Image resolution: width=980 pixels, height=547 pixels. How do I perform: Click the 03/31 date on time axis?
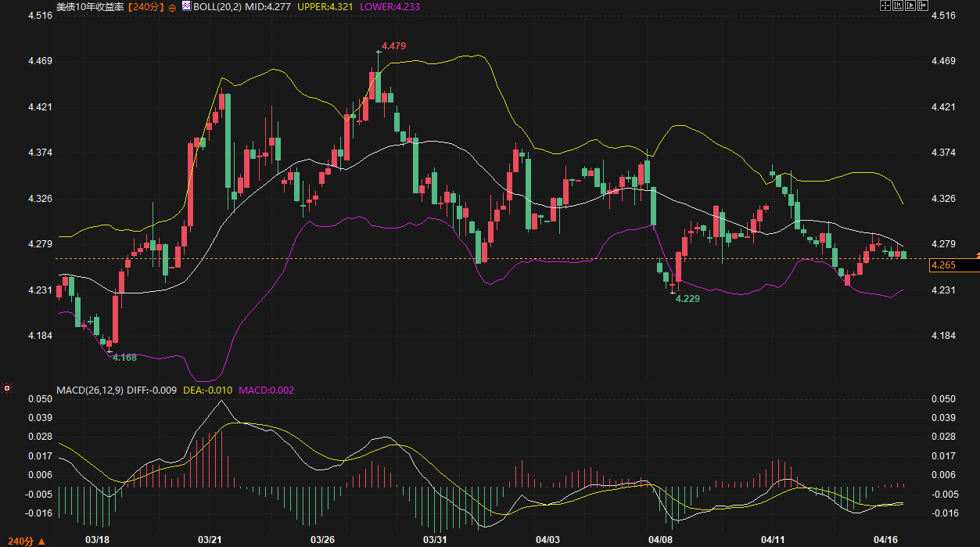435,540
